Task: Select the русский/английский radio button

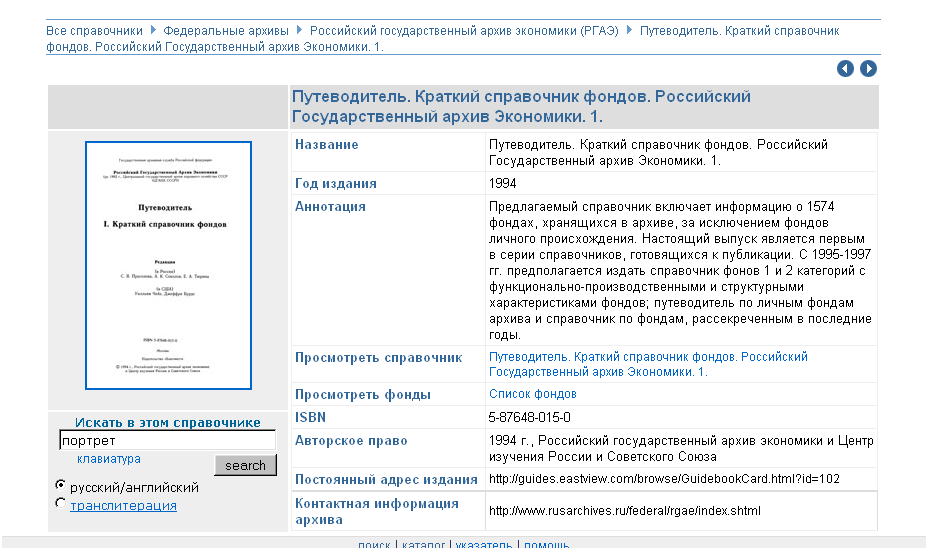Action: click(61, 486)
